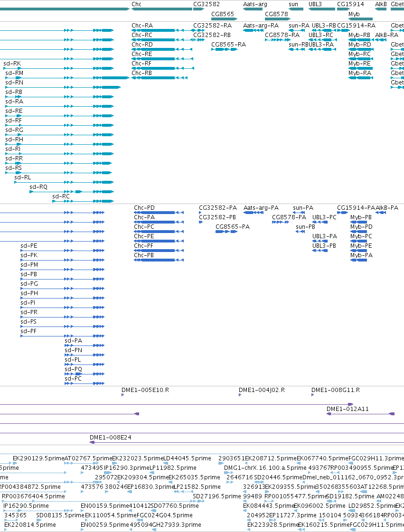Click protein label sd-PQ
This screenshot has width=404, height=532.
[73, 369]
